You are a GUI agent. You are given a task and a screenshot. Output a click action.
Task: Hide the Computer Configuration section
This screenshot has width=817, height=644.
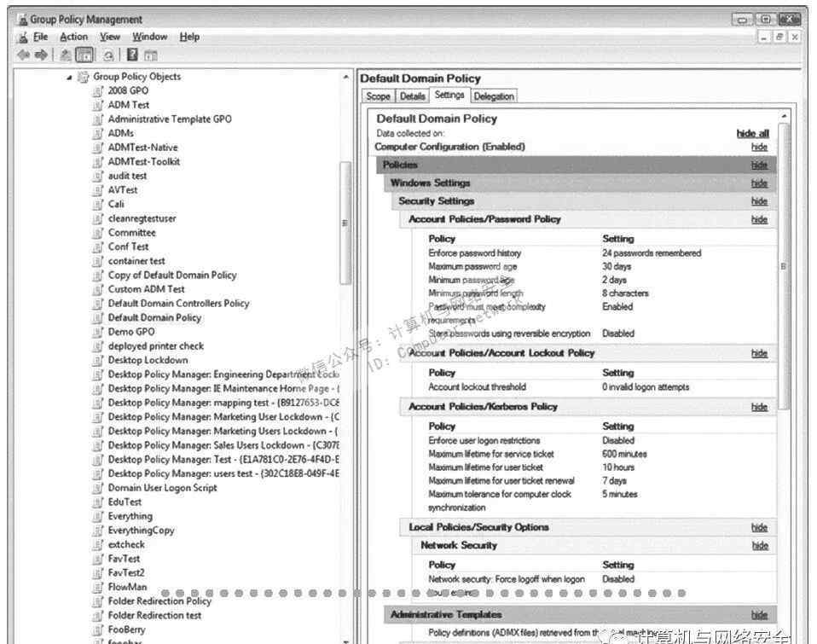(x=759, y=147)
